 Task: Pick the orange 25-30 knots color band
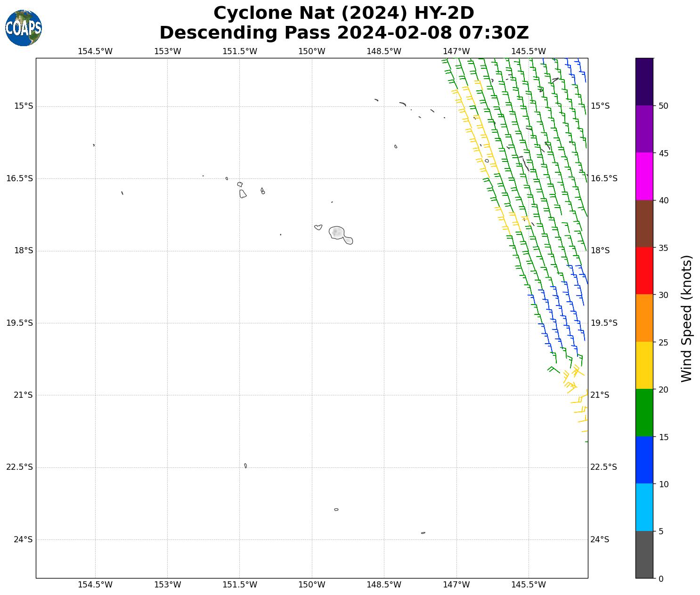tap(644, 318)
